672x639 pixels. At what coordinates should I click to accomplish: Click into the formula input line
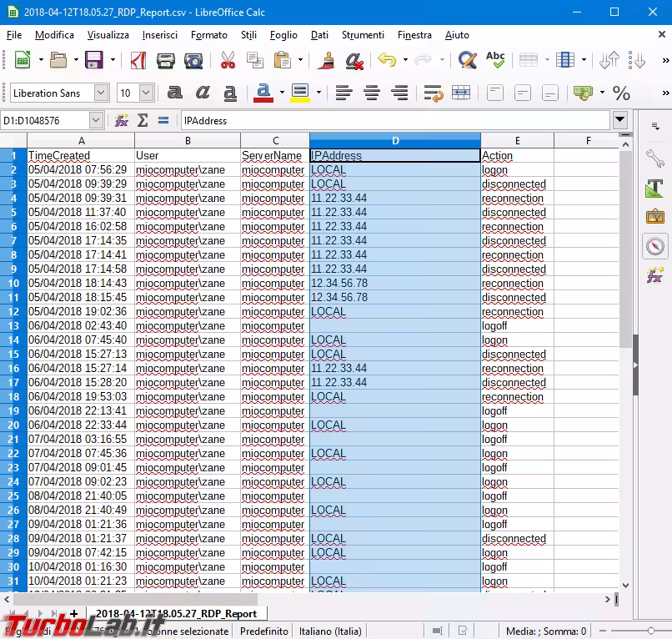point(396,120)
